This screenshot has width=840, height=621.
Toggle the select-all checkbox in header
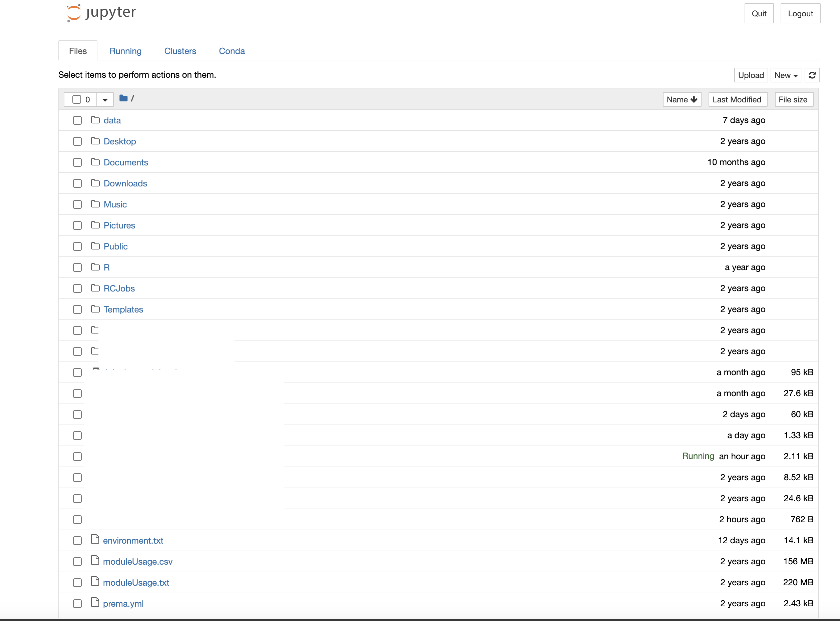coord(77,99)
